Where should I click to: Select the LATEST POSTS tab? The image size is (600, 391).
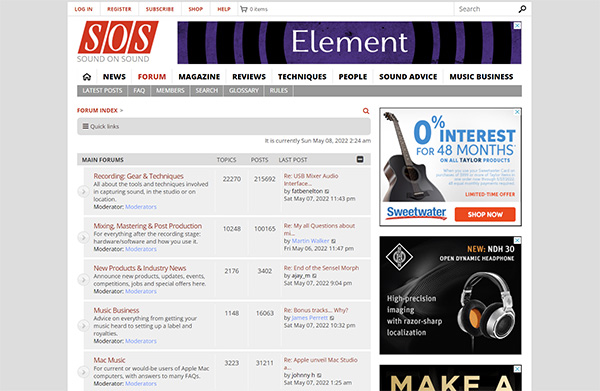click(102, 91)
